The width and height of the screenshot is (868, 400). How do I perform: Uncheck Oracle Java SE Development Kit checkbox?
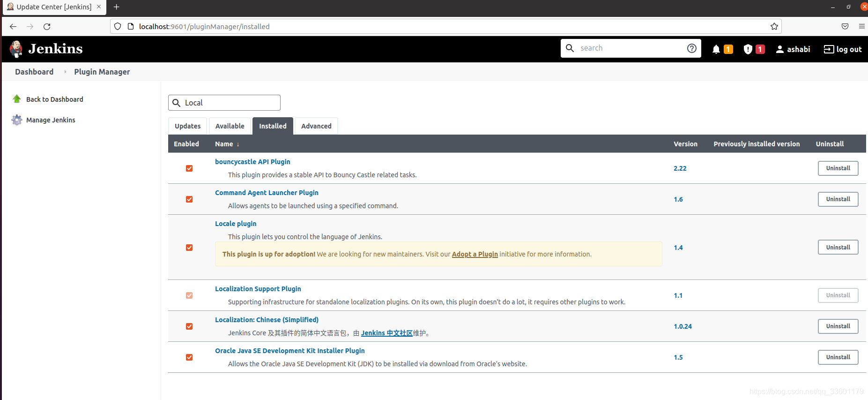point(189,357)
